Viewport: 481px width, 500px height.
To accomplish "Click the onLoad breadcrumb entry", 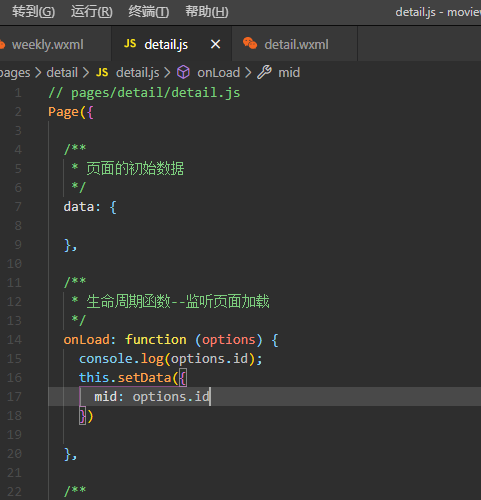I will click(x=218, y=73).
